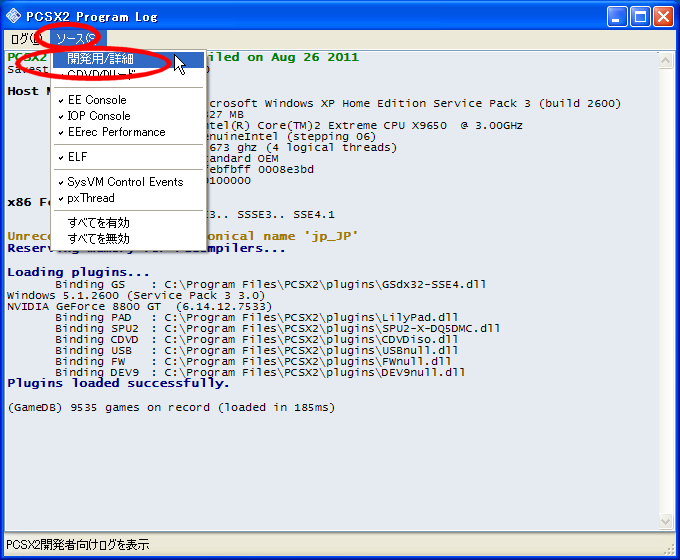This screenshot has height=560, width=680.
Task: Click 'Loading plugins...' log line
Action: (78, 272)
